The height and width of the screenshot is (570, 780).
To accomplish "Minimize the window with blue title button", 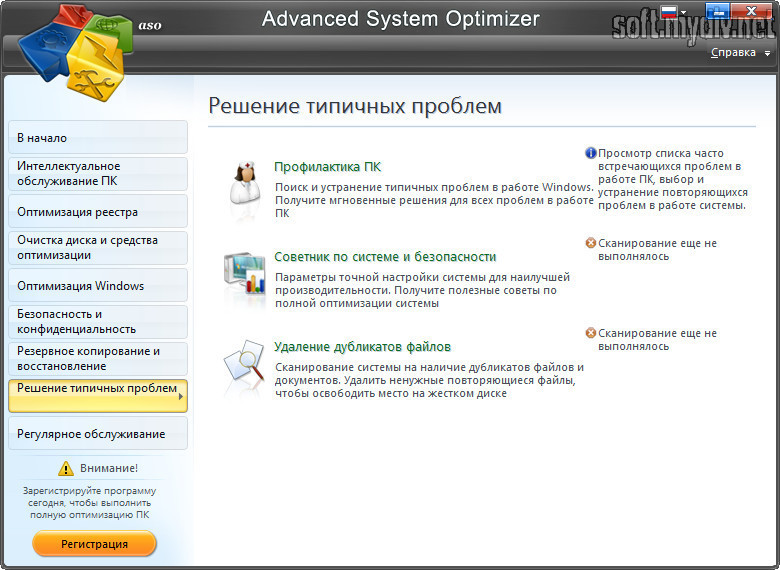I will [717, 10].
